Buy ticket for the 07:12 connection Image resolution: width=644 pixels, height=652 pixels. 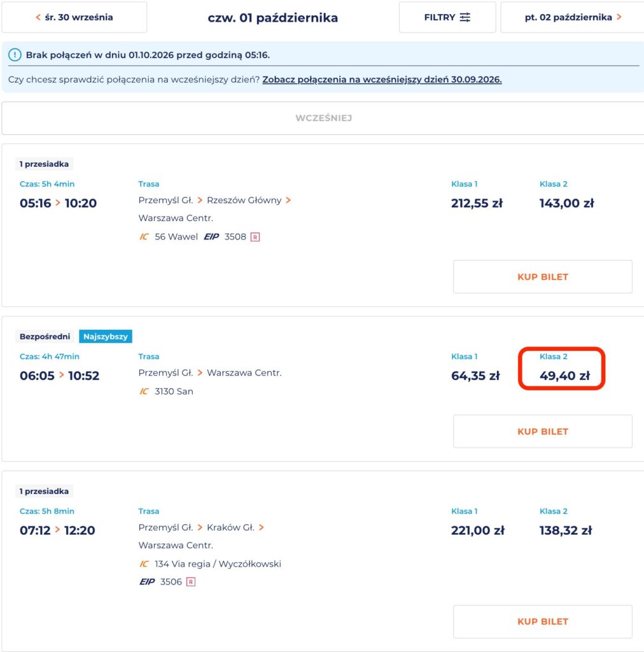pyautogui.click(x=543, y=621)
